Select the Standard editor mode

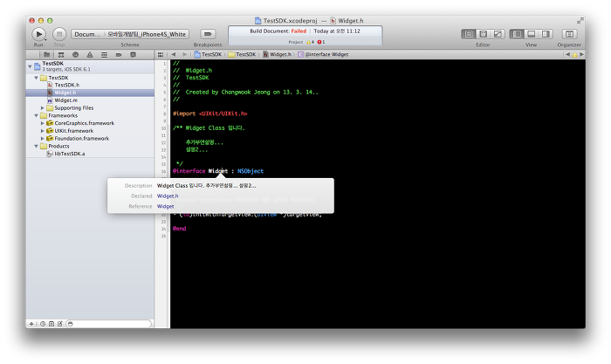(469, 34)
